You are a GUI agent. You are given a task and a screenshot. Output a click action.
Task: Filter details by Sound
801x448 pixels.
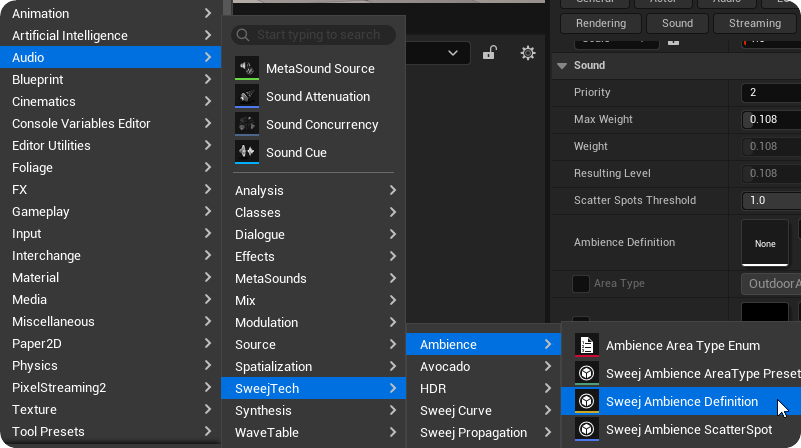(677, 23)
